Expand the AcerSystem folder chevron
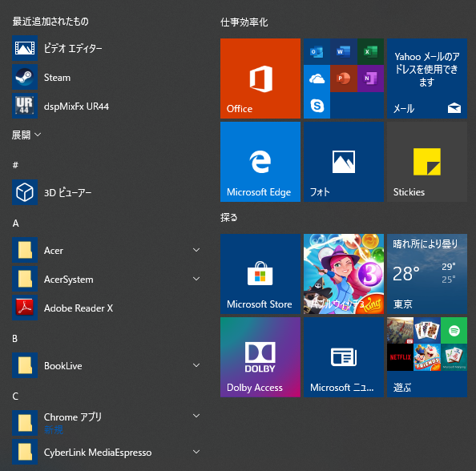476x471 pixels. [x=196, y=279]
